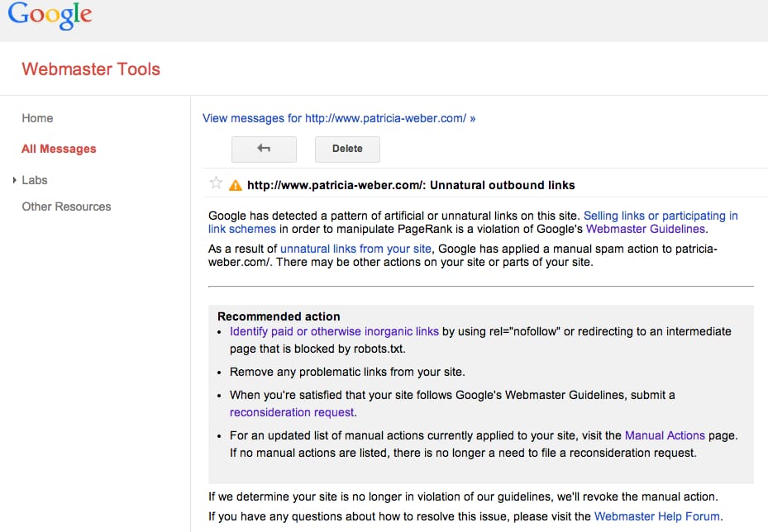Click the yellow warning triangle icon
The height and width of the screenshot is (532, 768).
pos(236,185)
